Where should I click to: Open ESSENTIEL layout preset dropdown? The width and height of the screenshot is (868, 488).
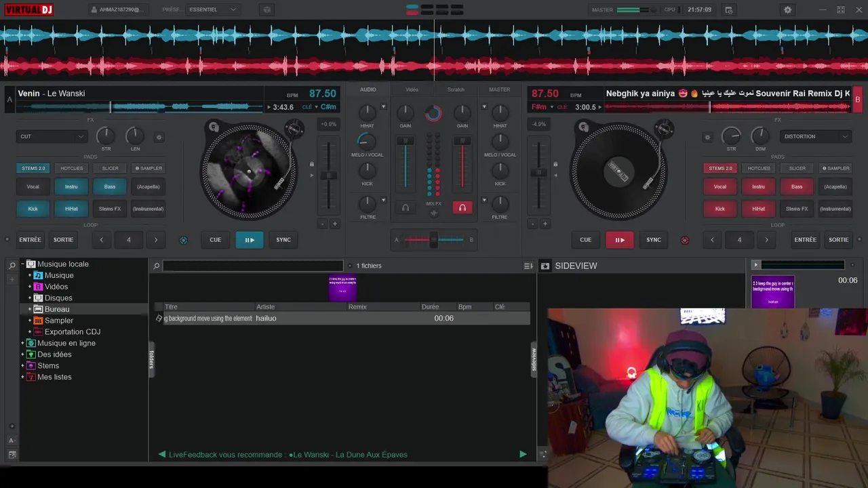pyautogui.click(x=213, y=9)
